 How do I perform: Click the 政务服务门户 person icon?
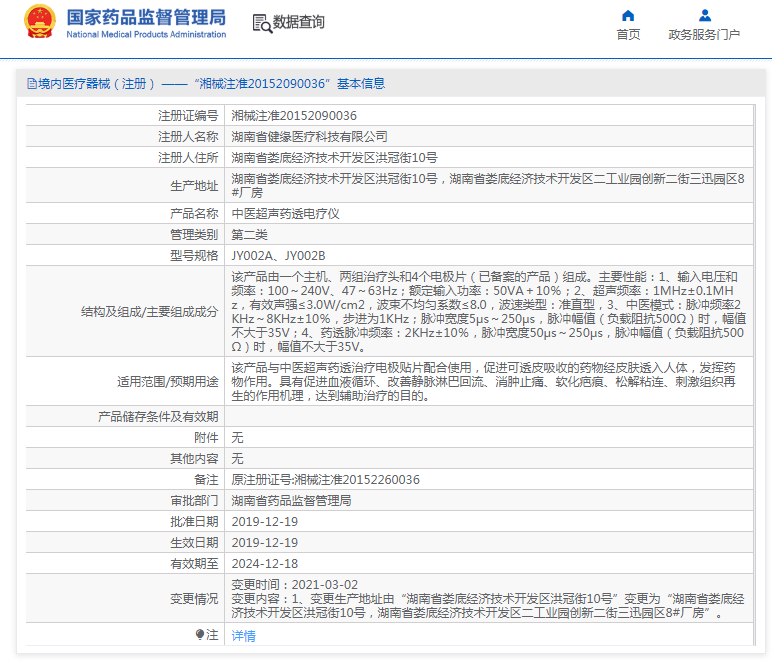(x=705, y=16)
